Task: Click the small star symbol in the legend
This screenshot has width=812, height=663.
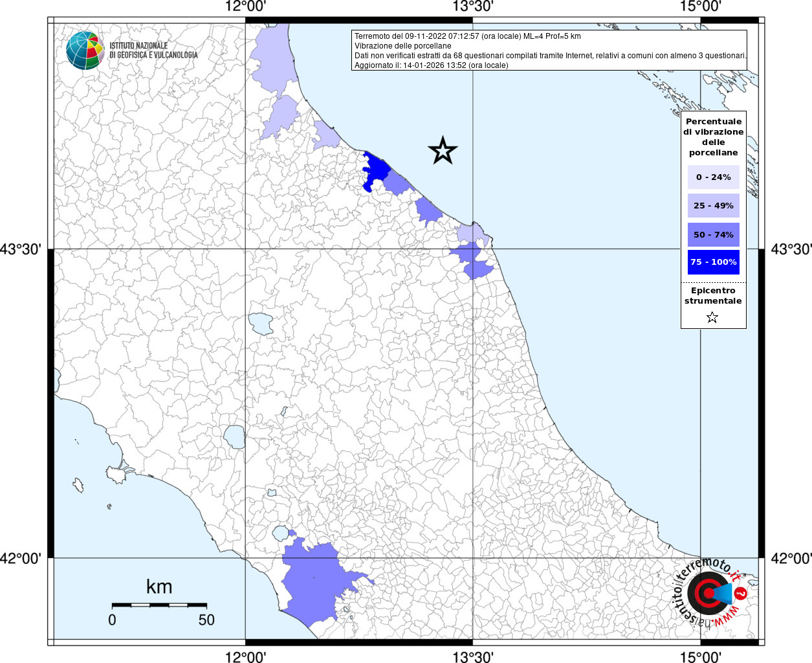Action: click(x=712, y=317)
